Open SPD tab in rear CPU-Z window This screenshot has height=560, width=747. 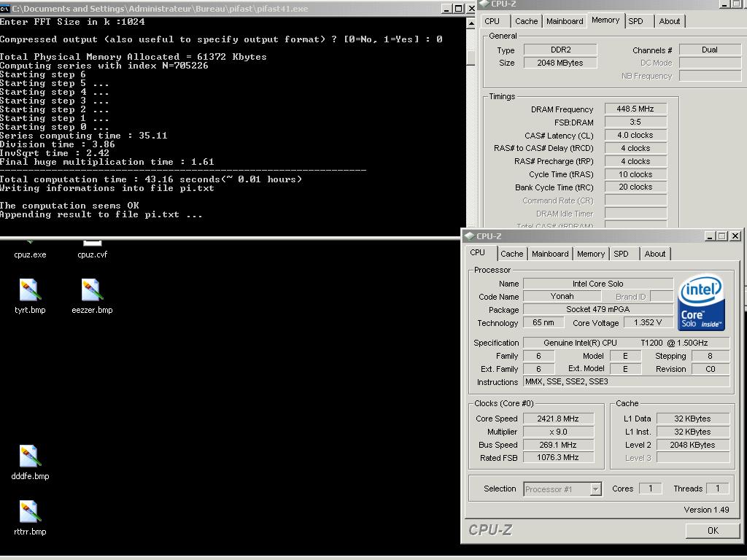click(635, 21)
